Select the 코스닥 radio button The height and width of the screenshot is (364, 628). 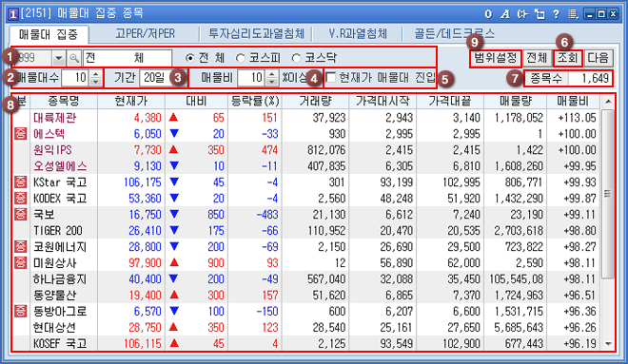coord(296,58)
